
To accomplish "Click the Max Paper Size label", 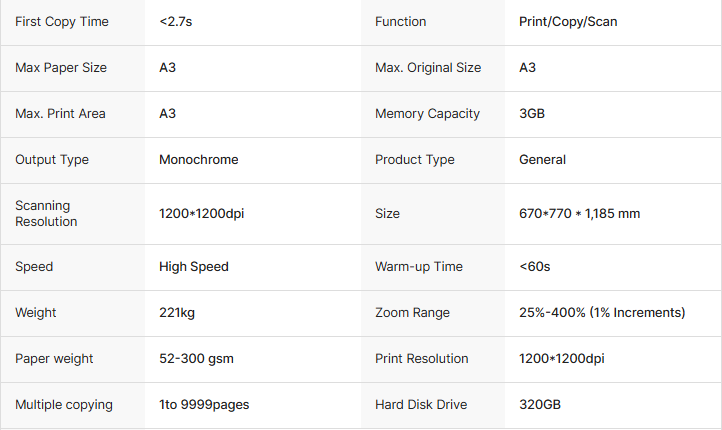I will [x=61, y=68].
